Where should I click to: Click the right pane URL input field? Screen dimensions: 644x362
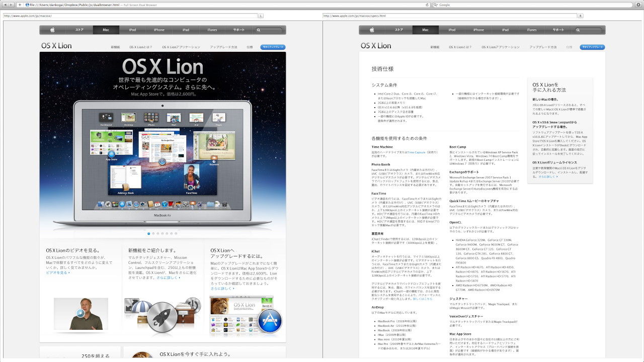pos(449,16)
